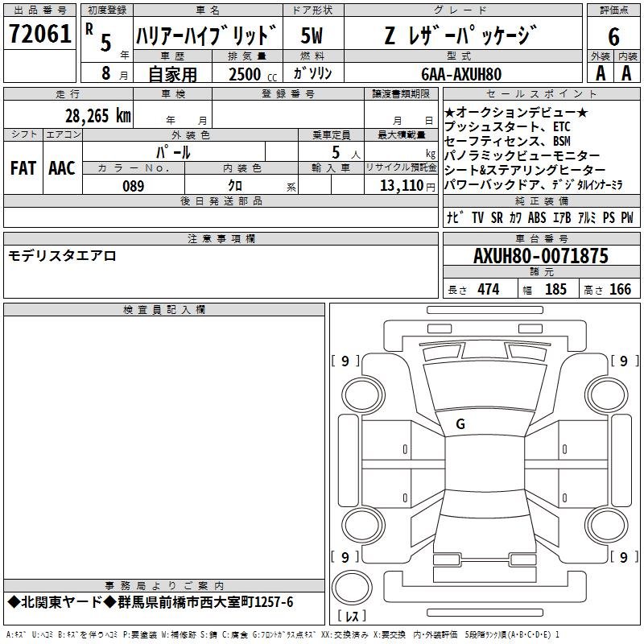Select the 登録番号 header
The width and height of the screenshot is (644, 644).
288,93
